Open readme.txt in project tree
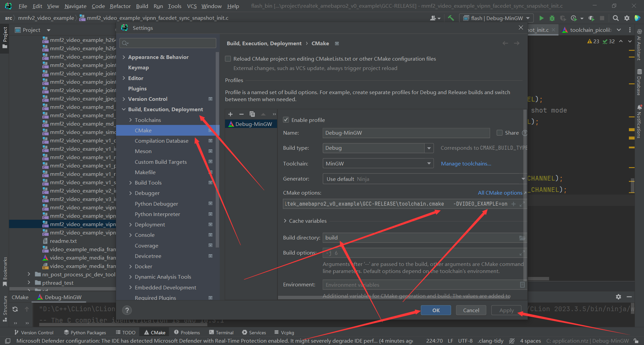This screenshot has width=644, height=345. 63,241
